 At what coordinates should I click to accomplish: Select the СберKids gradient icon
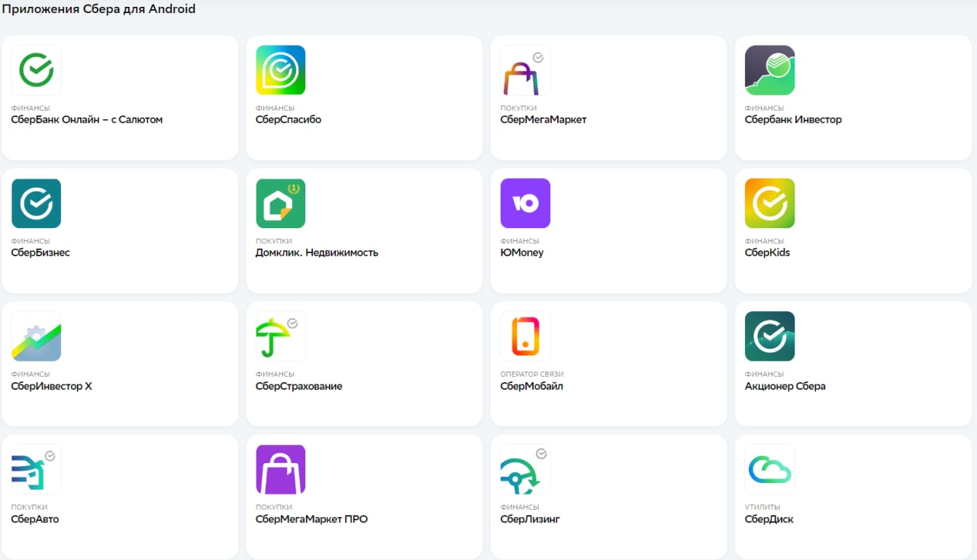tap(770, 203)
